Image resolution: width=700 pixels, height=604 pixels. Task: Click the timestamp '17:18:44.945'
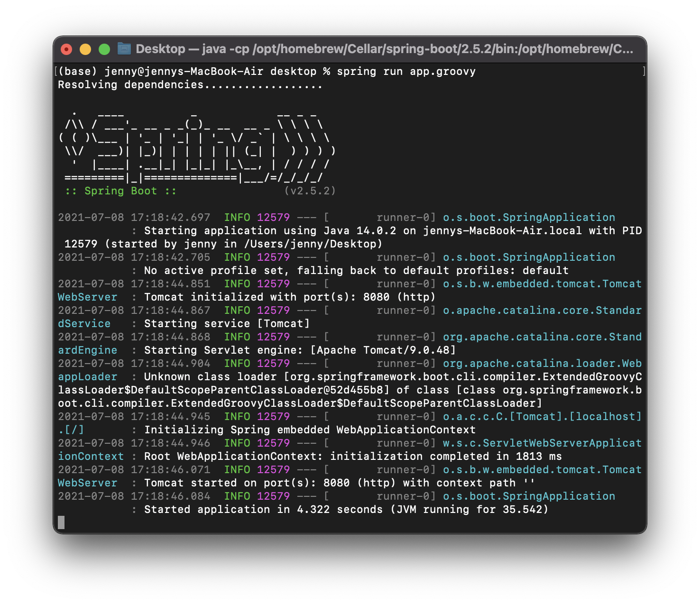point(171,417)
